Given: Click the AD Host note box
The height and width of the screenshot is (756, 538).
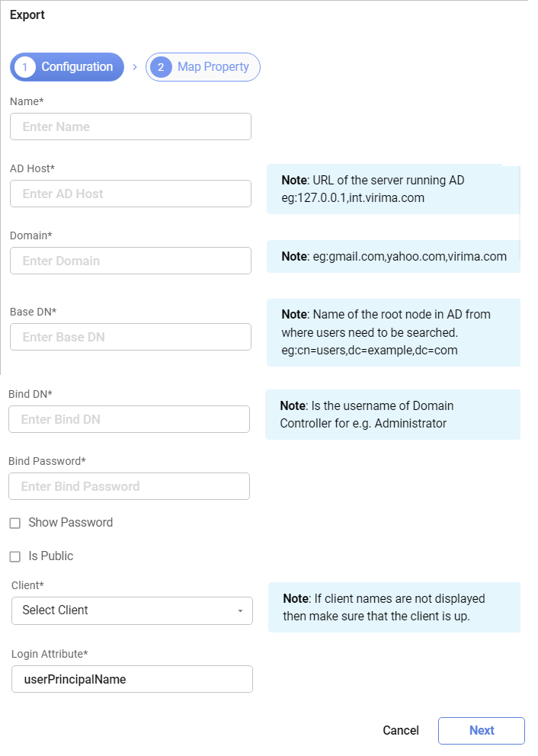Looking at the screenshot, I should pyautogui.click(x=392, y=189).
